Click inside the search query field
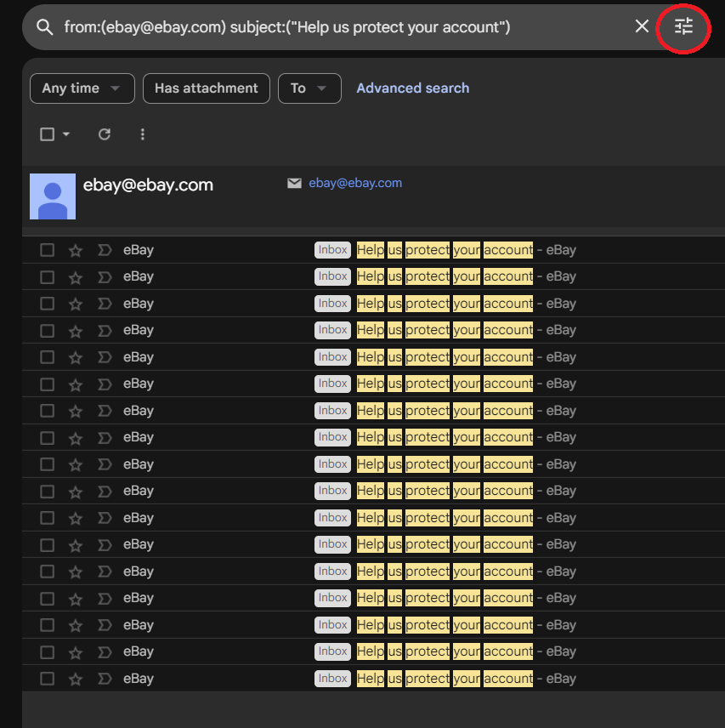The image size is (725, 728). 340,27
